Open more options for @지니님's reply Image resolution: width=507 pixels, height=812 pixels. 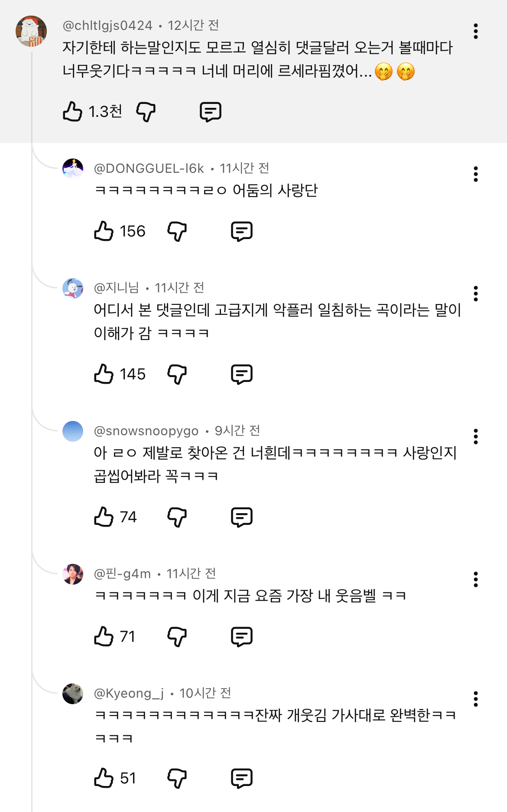point(476,294)
